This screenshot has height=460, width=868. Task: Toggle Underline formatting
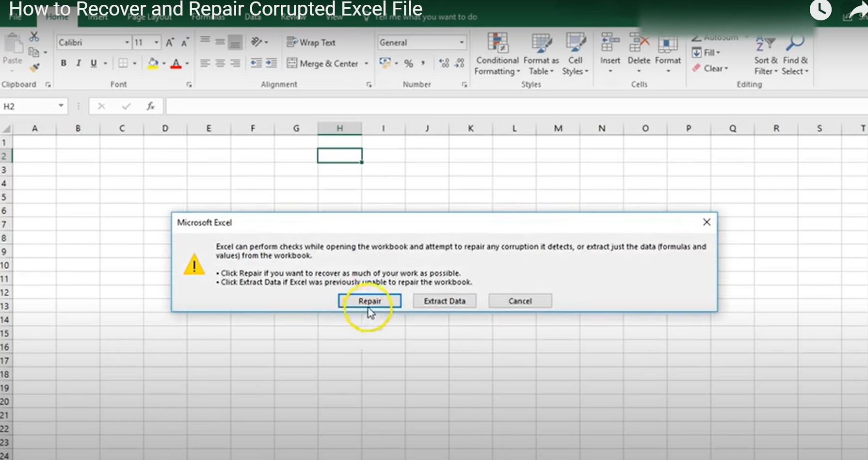[x=94, y=63]
